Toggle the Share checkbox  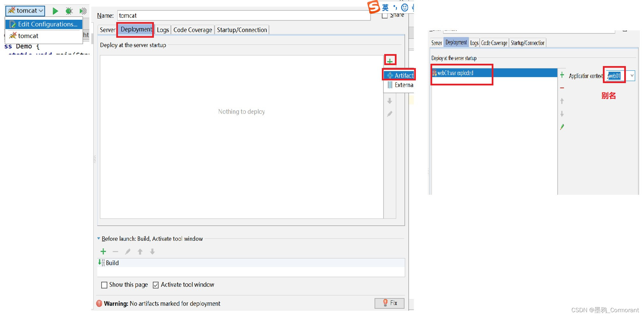click(385, 16)
